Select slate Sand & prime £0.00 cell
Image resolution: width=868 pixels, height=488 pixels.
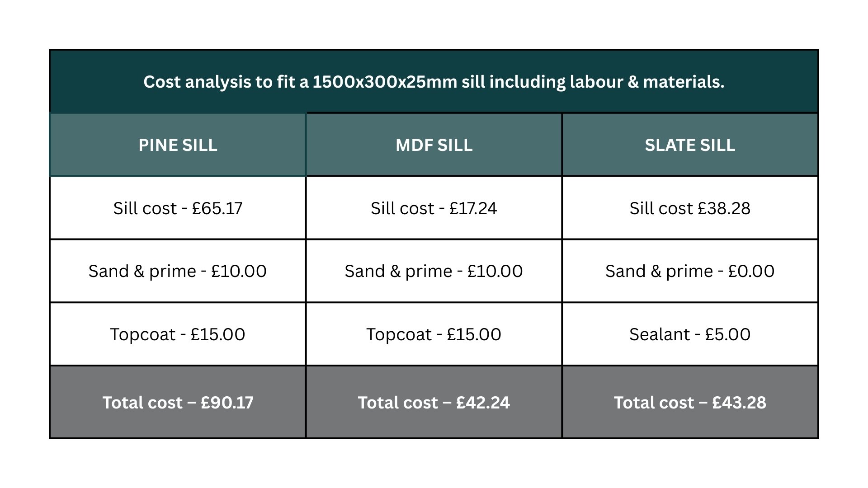(x=690, y=271)
